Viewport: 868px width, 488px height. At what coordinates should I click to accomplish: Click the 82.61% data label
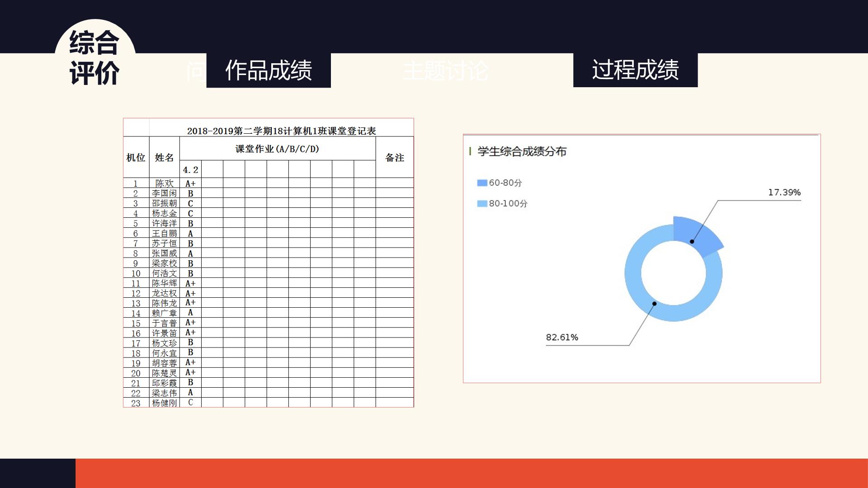tap(562, 338)
